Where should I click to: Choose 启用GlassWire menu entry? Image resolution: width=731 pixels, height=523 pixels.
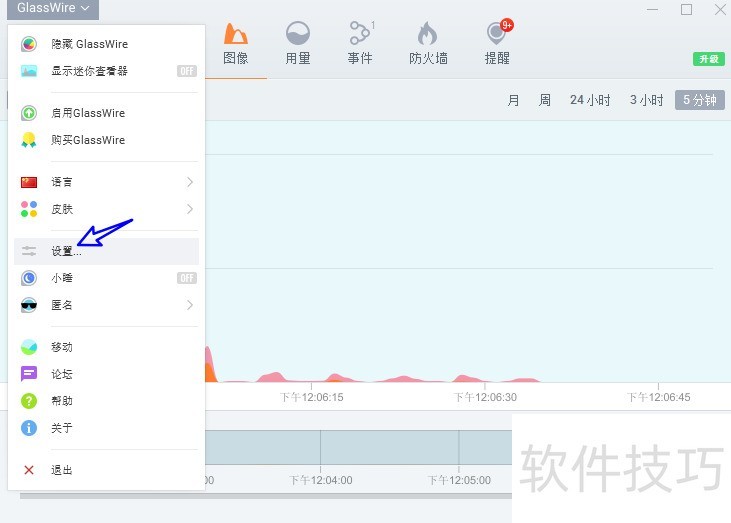point(106,113)
